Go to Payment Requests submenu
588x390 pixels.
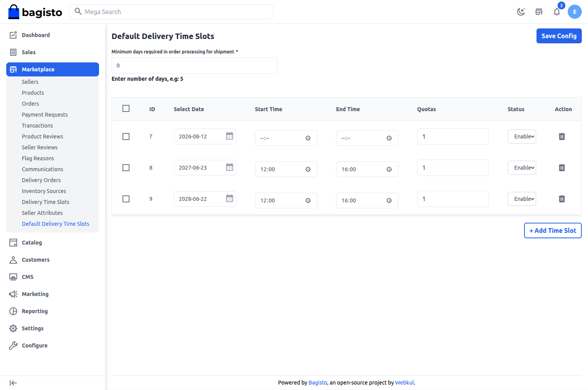(45, 115)
